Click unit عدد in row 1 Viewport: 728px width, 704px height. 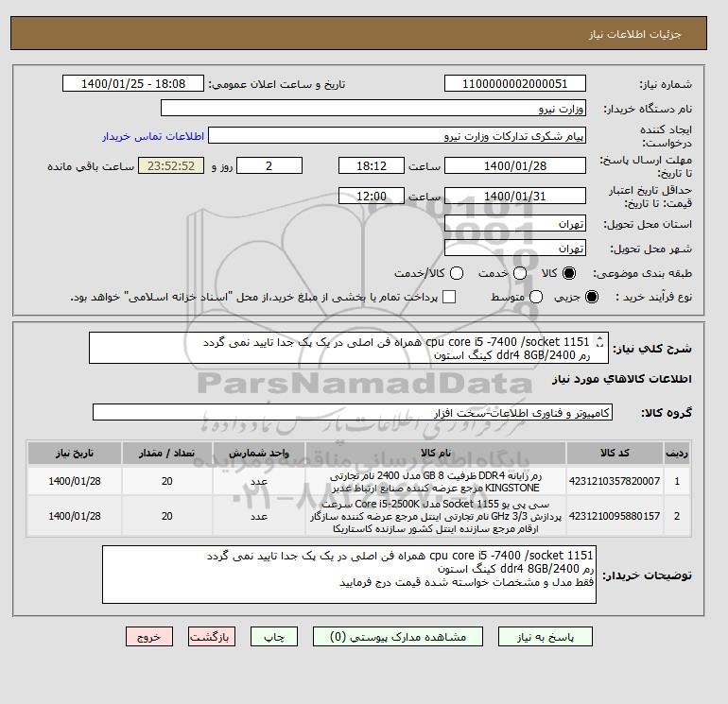click(x=259, y=481)
